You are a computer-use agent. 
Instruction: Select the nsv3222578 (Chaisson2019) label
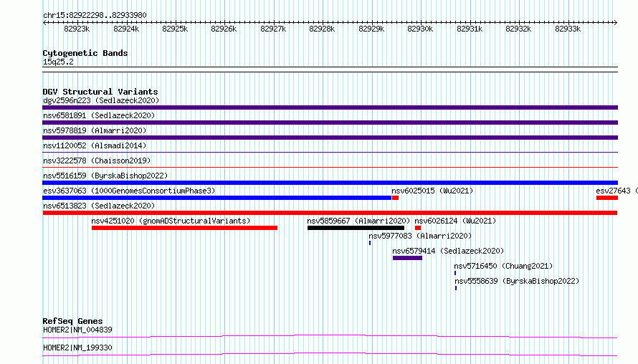(x=97, y=161)
